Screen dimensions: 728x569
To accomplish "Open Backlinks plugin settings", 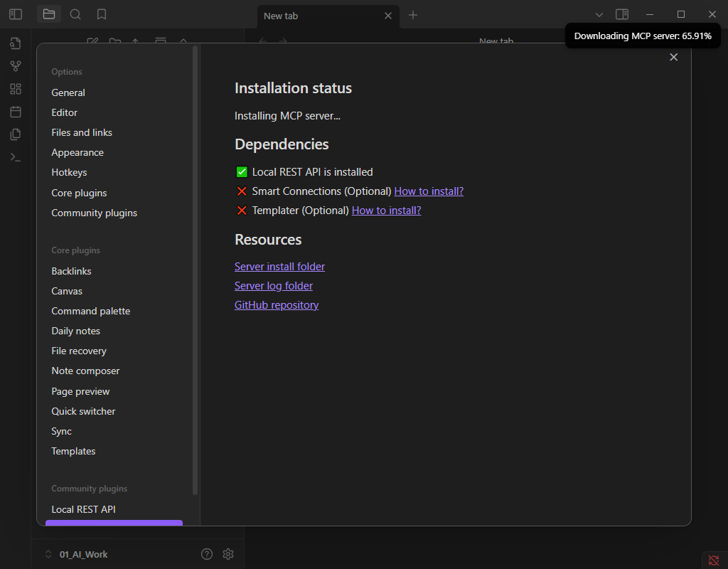I will (72, 271).
